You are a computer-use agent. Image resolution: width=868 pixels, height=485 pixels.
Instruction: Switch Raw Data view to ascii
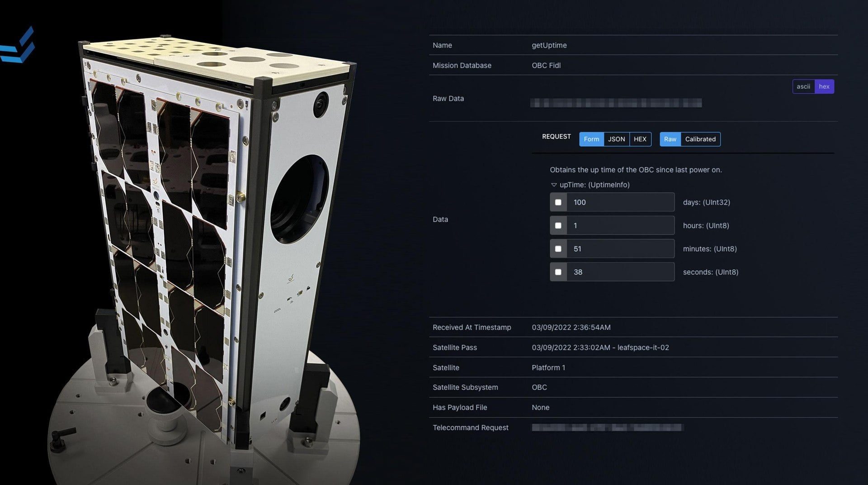(803, 86)
